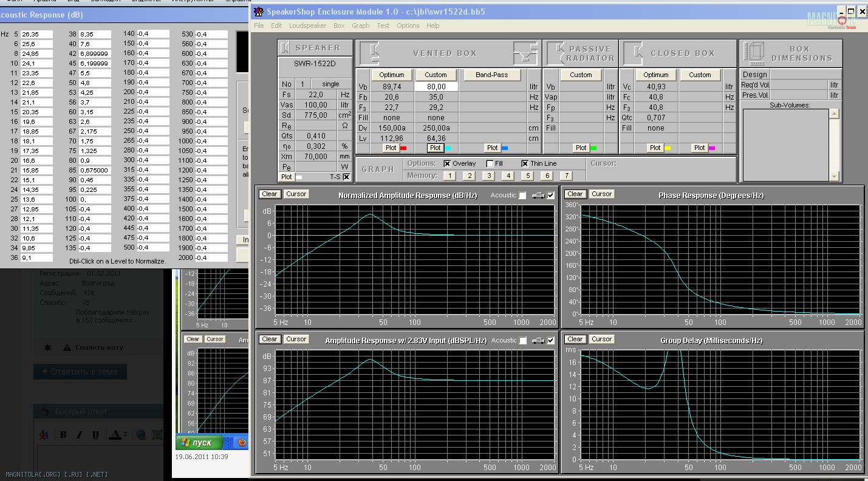Click the Sub-Volumes scrollbar down arrow
Viewport: 868px width, 481px height.
[x=835, y=176]
